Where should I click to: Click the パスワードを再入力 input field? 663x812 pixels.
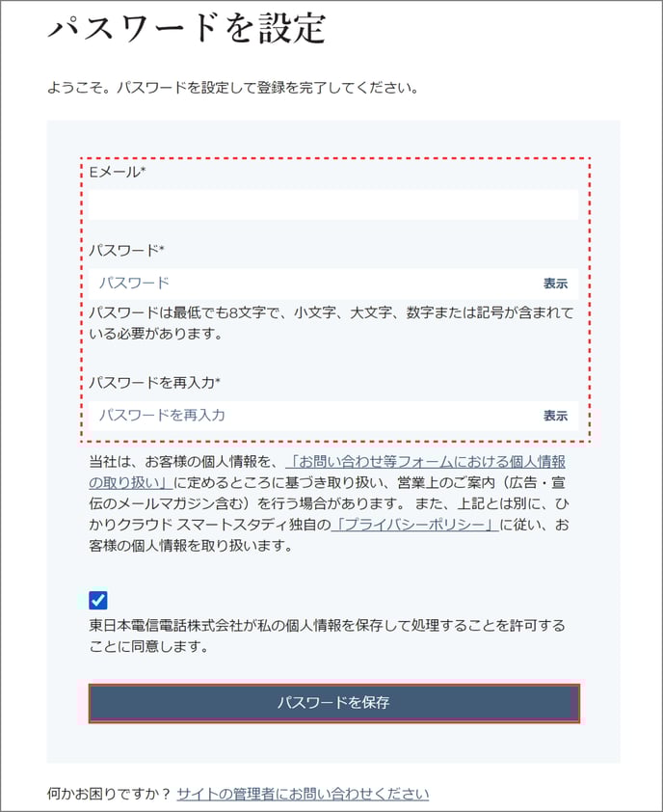(310, 416)
